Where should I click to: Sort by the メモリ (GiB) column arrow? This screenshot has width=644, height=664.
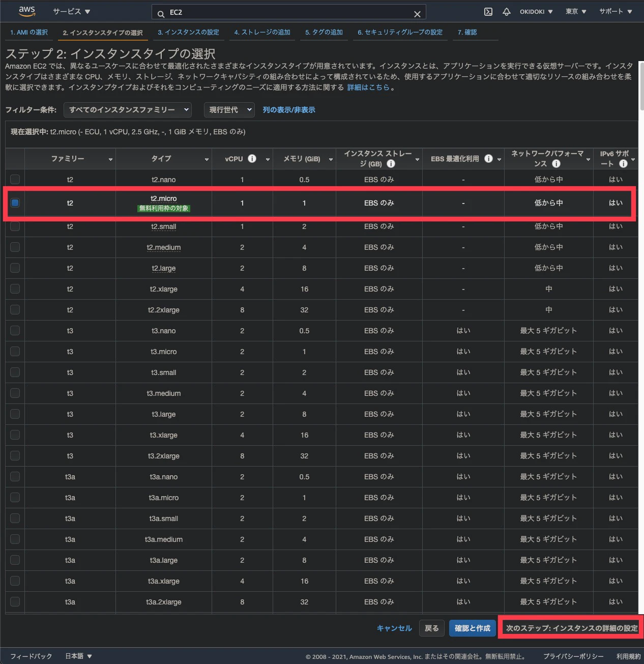[x=331, y=160]
